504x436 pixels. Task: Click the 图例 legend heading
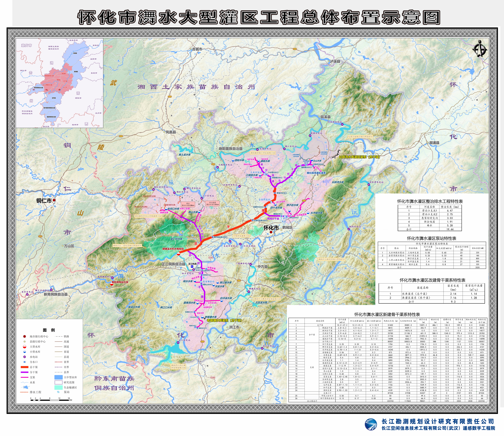point(49,330)
